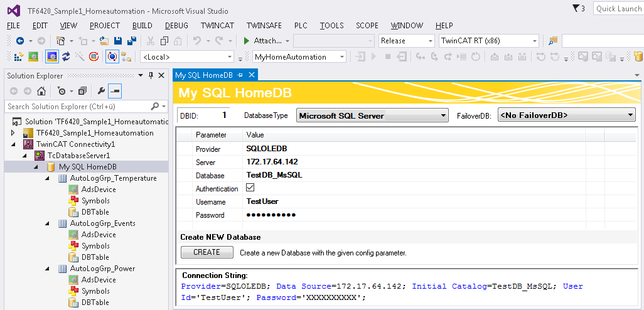Click the green Restart Run Mode icon
Image resolution: width=644 pixels, height=310 pixels.
[x=33, y=56]
